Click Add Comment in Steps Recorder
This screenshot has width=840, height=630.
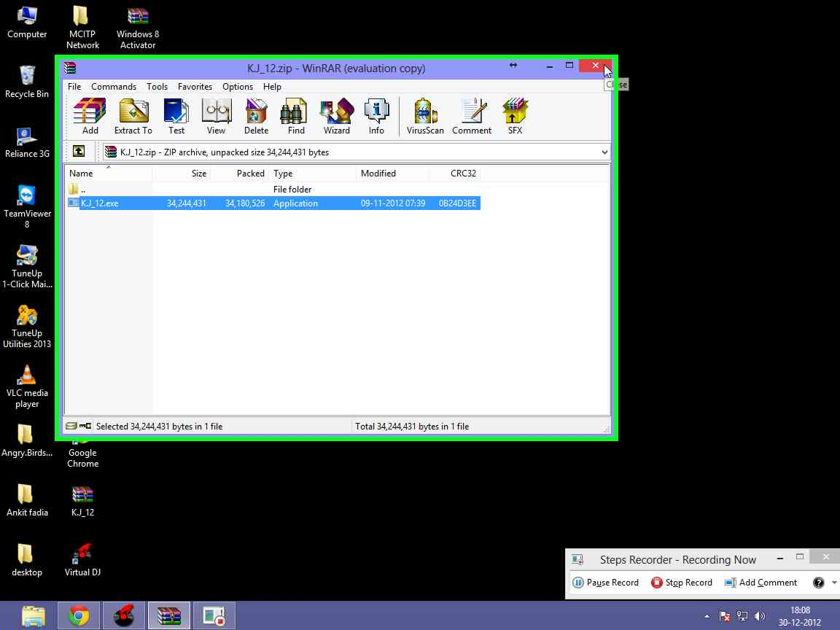point(761,583)
